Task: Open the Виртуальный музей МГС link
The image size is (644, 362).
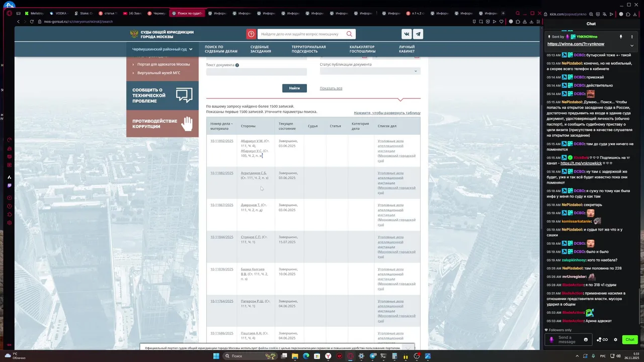Action: tap(158, 73)
